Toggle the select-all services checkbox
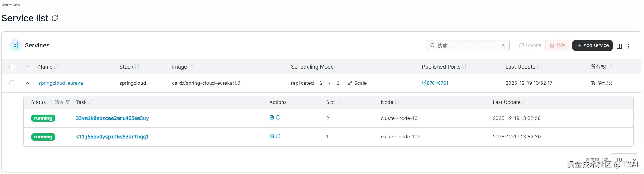 pyautogui.click(x=12, y=67)
